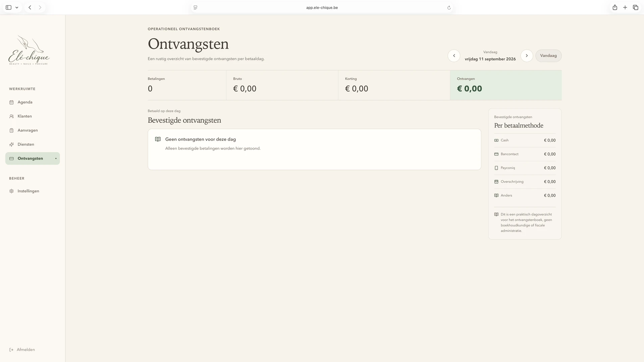Click the reader icon in address bar
Image resolution: width=644 pixels, height=362 pixels.
(x=196, y=8)
